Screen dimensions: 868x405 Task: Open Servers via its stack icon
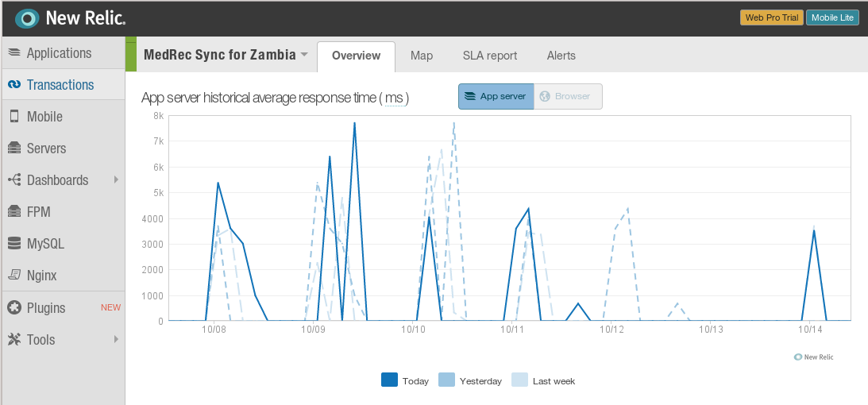(x=14, y=148)
